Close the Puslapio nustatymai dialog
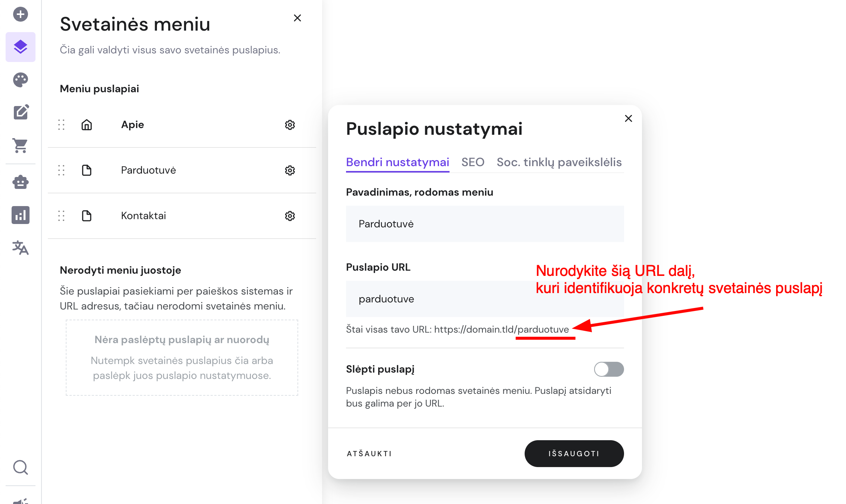Image resolution: width=846 pixels, height=504 pixels. click(629, 118)
